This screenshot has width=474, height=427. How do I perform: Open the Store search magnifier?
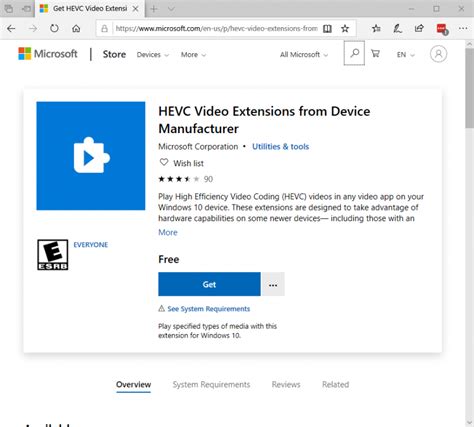tap(354, 53)
